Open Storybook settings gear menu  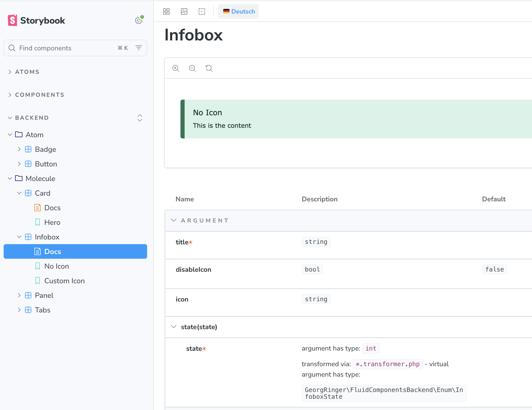point(138,20)
